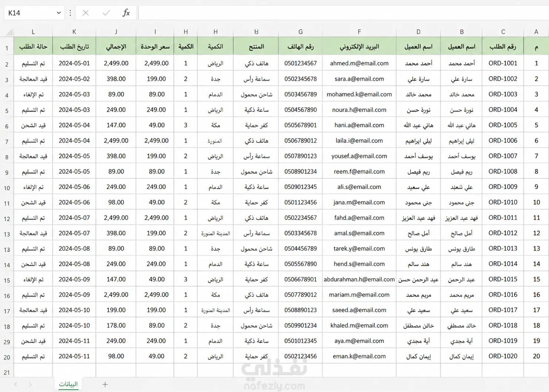Select the email abdurahman.h@email.com
549x392 pixels.
[359, 279]
